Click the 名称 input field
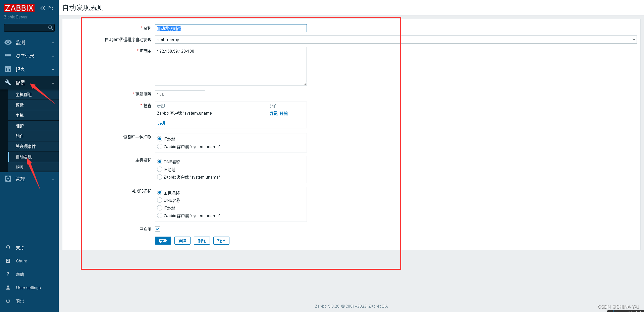644x312 pixels. click(231, 28)
